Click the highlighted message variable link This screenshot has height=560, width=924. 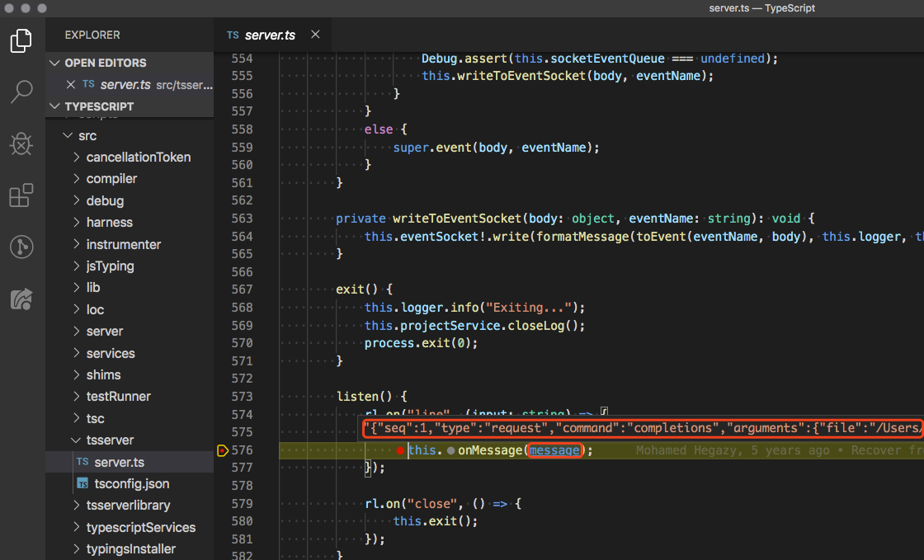(554, 450)
